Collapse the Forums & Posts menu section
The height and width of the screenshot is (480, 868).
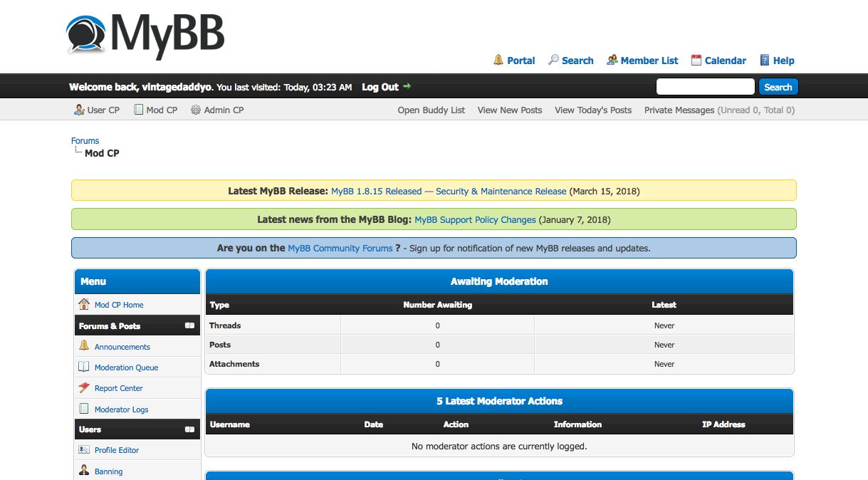tap(189, 325)
